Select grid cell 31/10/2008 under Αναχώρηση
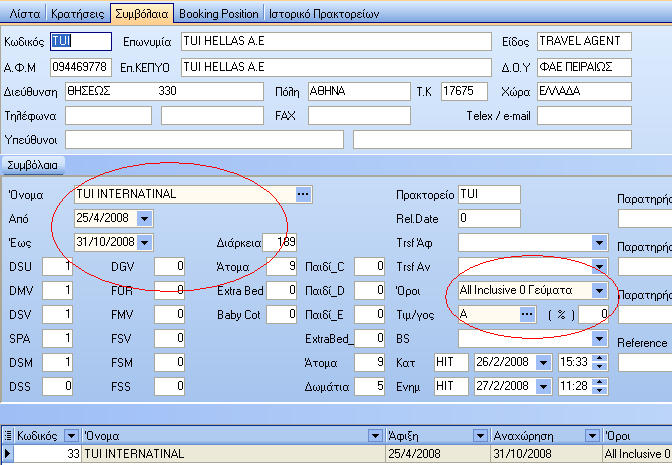 (546, 454)
